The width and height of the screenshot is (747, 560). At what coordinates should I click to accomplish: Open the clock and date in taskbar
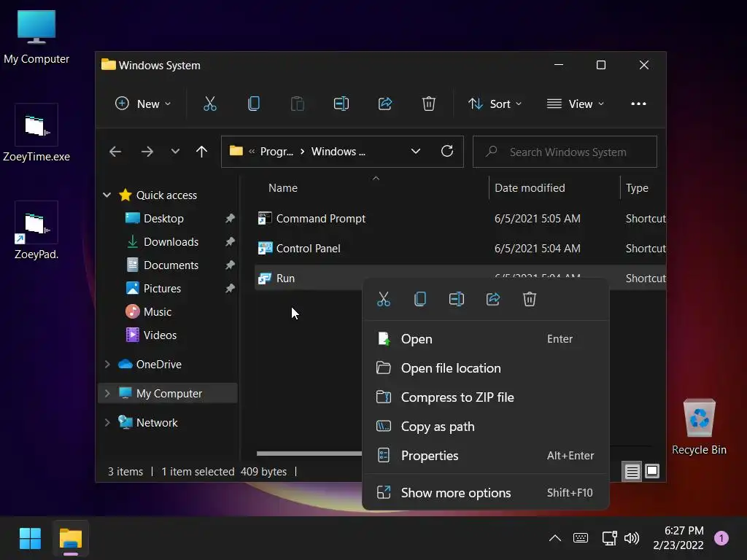[x=678, y=538]
